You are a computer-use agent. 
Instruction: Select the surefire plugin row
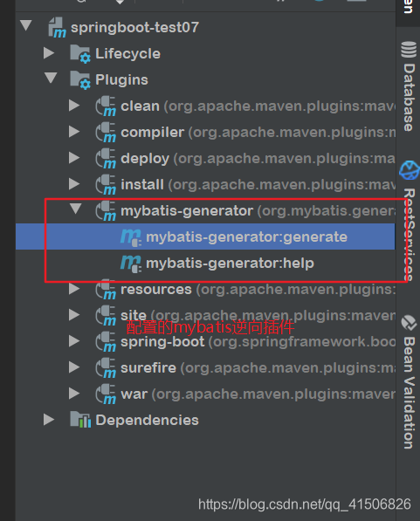tap(206, 368)
